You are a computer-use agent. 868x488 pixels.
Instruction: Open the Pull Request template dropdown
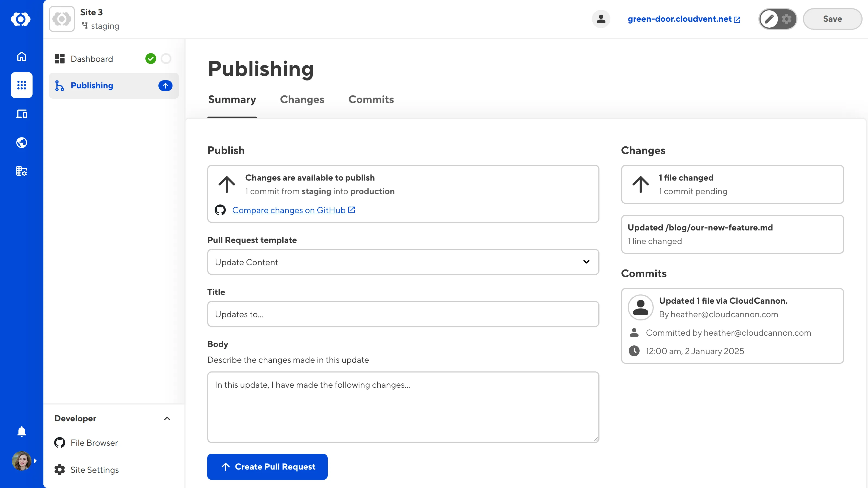click(x=403, y=262)
